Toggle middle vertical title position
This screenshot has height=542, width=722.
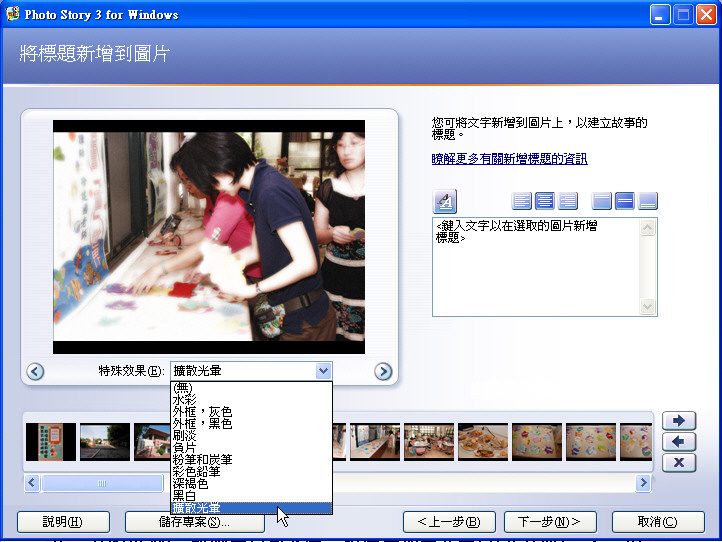(625, 201)
